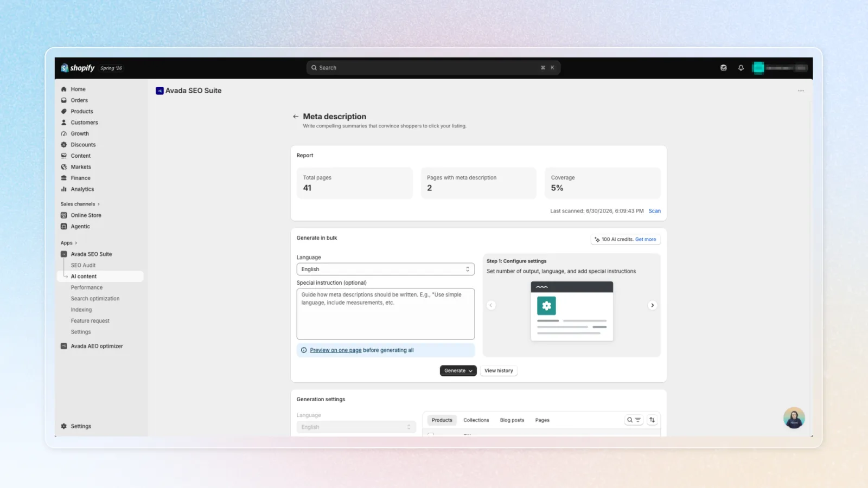
Task: Click the Avada SEO Suite header icon
Action: pyautogui.click(x=159, y=91)
